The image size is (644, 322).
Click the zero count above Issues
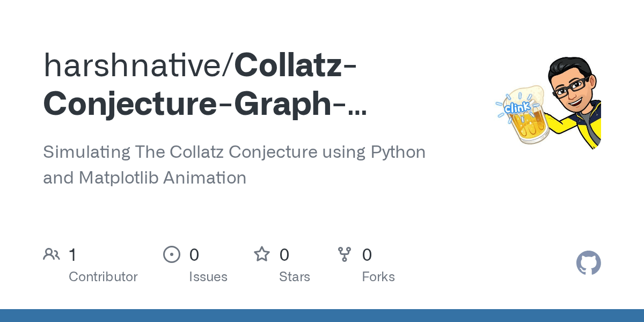point(194,255)
